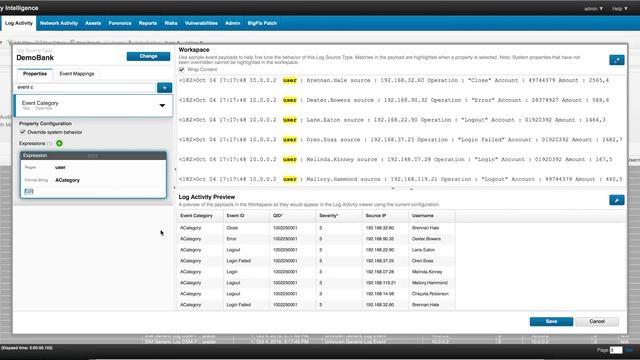This screenshot has width=640, height=360.
Task: Open the admin user menu
Action: tap(593, 8)
